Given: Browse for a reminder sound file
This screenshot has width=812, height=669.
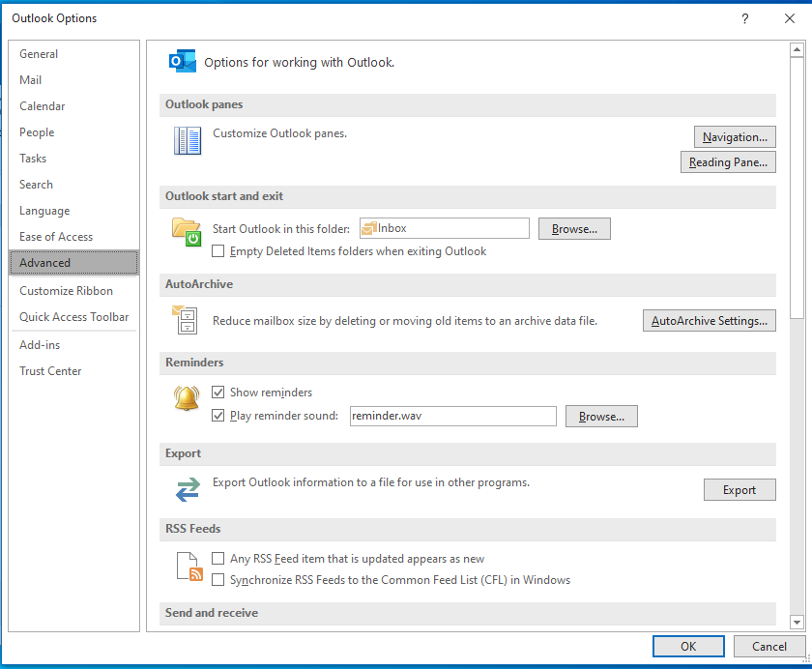Looking at the screenshot, I should (x=601, y=417).
